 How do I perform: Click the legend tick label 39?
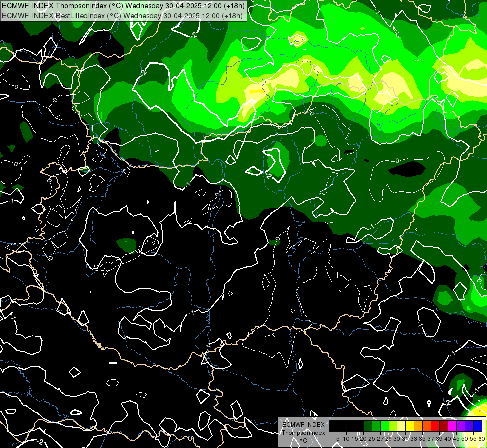pyautogui.click(x=439, y=439)
